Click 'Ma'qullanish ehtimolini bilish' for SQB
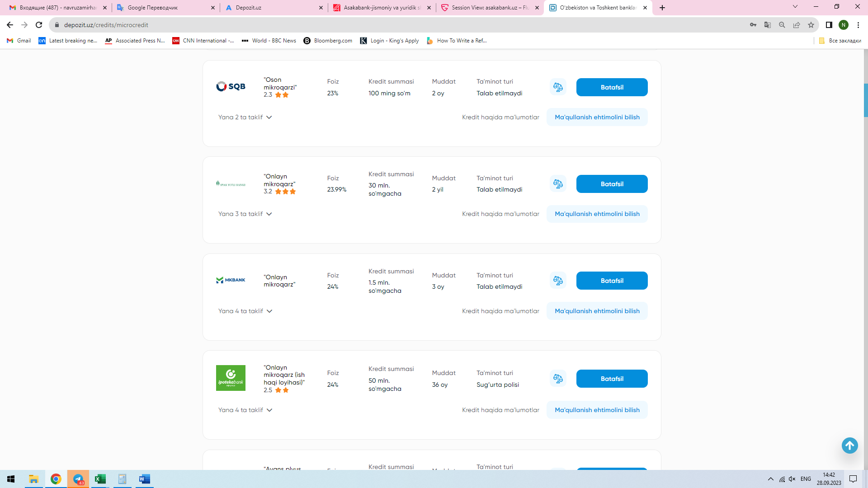Screen dimensions: 868x488 [x=597, y=117]
